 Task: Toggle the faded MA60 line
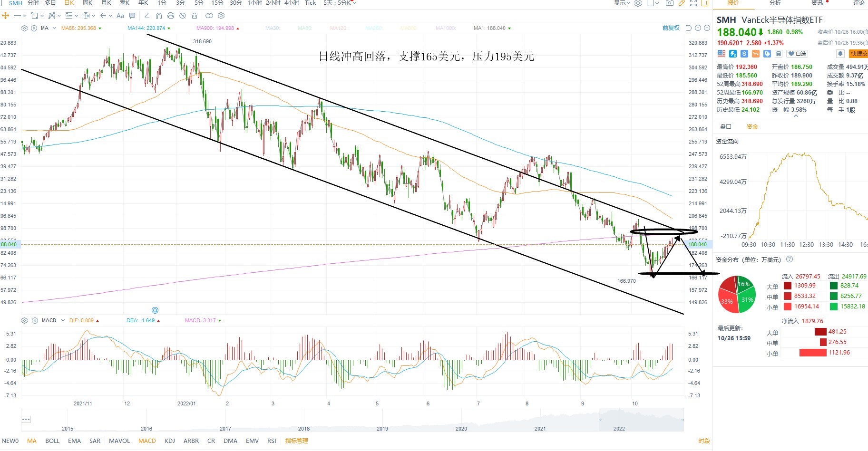click(305, 28)
